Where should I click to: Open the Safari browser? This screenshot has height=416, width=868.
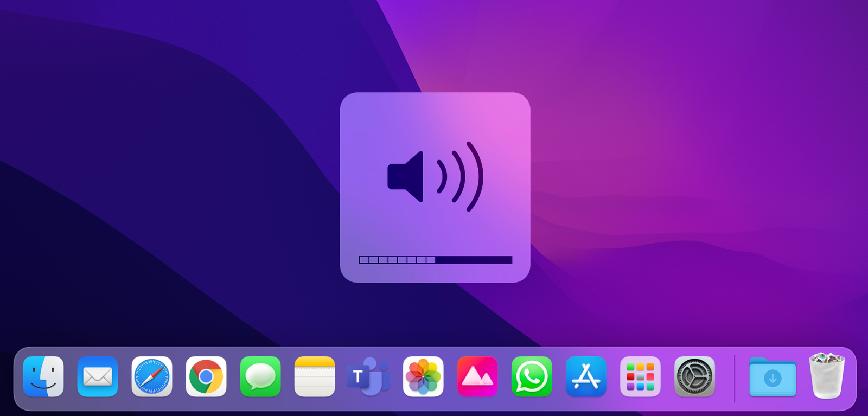click(x=152, y=376)
